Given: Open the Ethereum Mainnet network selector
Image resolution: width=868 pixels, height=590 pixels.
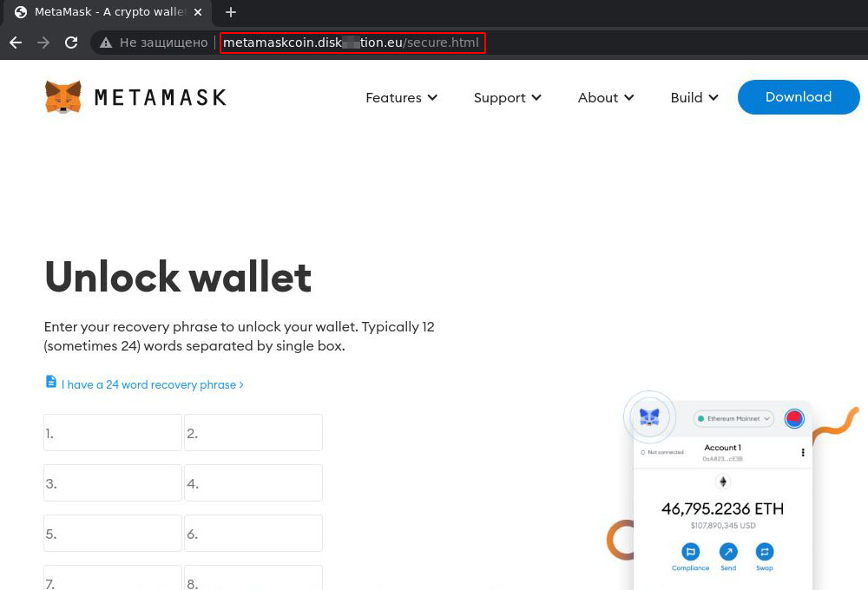Looking at the screenshot, I should click(733, 418).
